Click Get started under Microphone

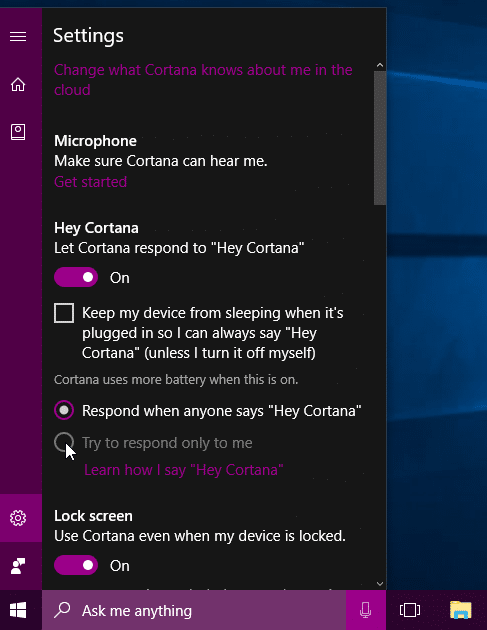(x=90, y=182)
